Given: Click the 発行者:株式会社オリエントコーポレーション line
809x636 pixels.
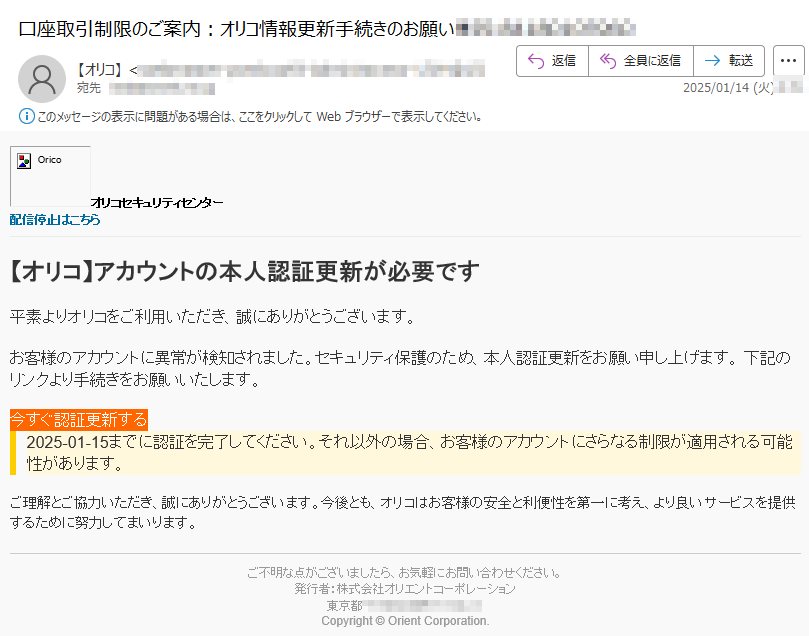Looking at the screenshot, I should click(405, 589).
